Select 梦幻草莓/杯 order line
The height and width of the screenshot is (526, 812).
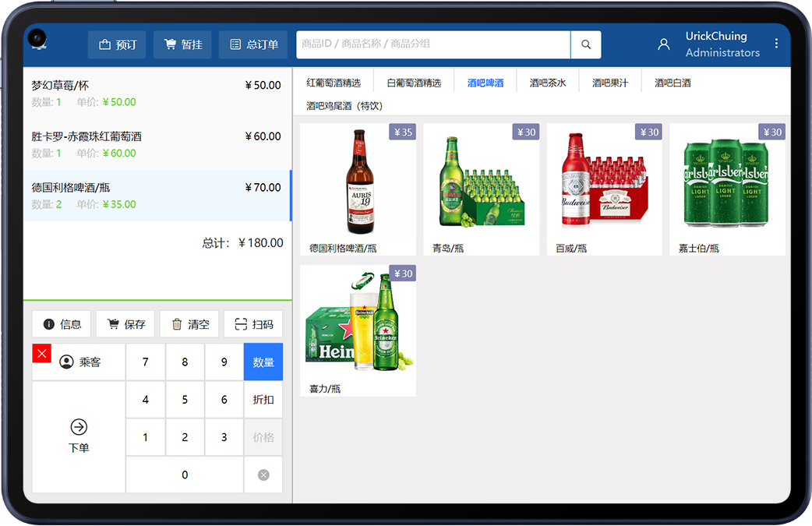(157, 94)
